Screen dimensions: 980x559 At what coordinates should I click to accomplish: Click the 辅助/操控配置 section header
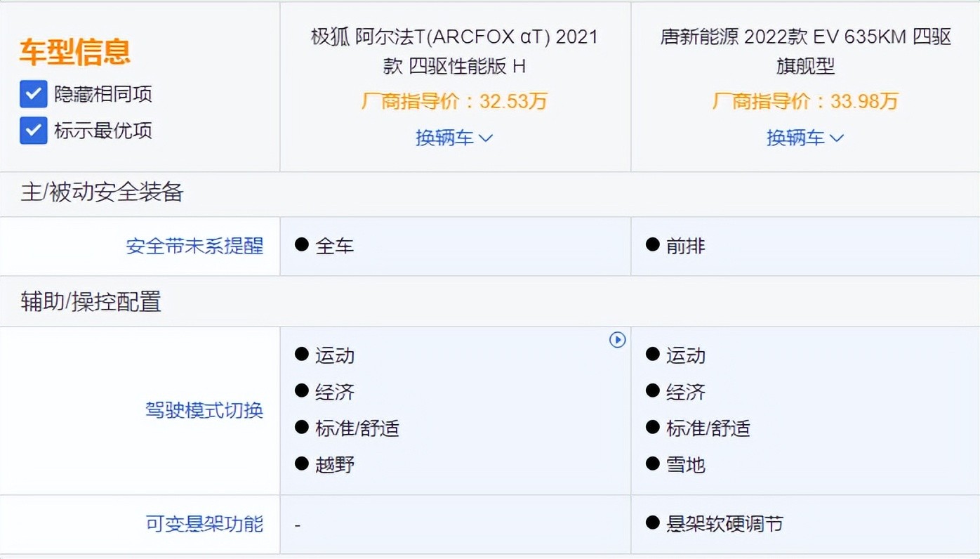[x=91, y=302]
